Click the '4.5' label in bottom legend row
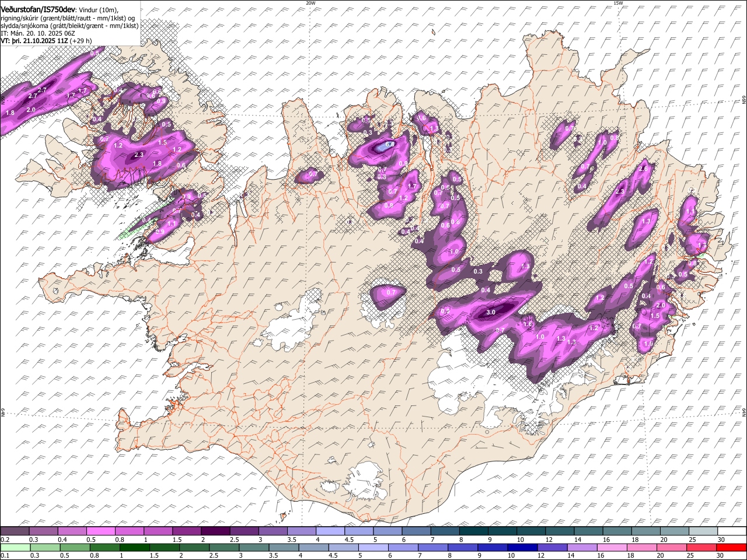 tap(332, 555)
